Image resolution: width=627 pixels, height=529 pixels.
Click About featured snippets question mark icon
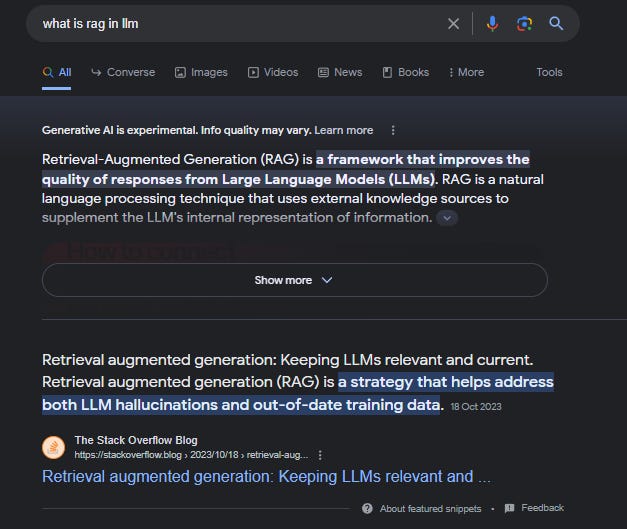point(367,509)
